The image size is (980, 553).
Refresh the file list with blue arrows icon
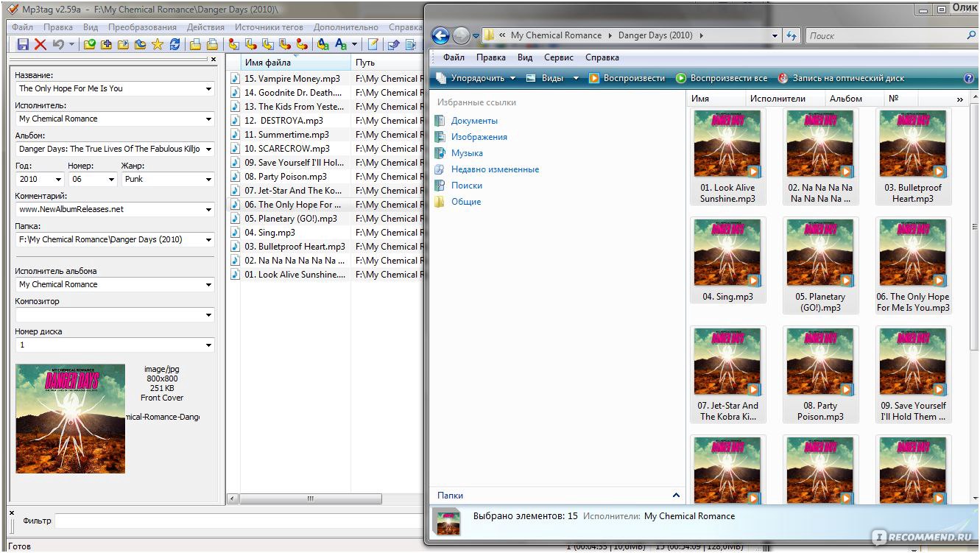pyautogui.click(x=175, y=44)
